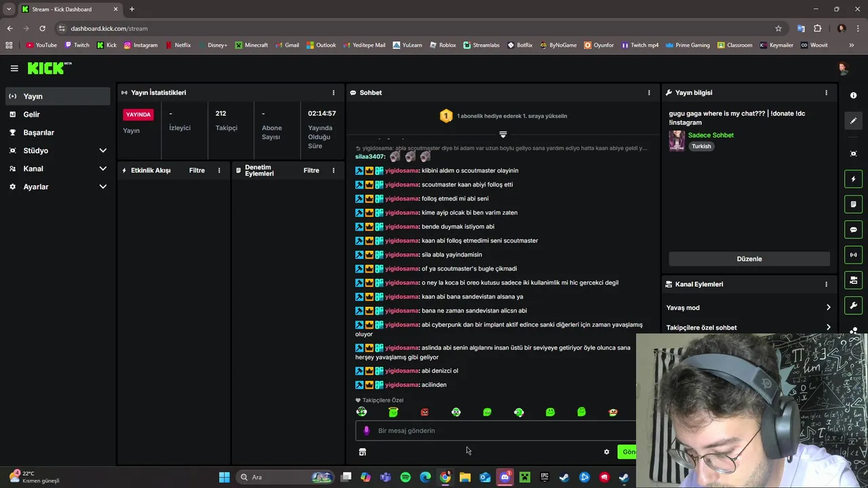Toggle the wrench widget in right toolbar
Viewport: 868px width, 488px height.
point(854,306)
